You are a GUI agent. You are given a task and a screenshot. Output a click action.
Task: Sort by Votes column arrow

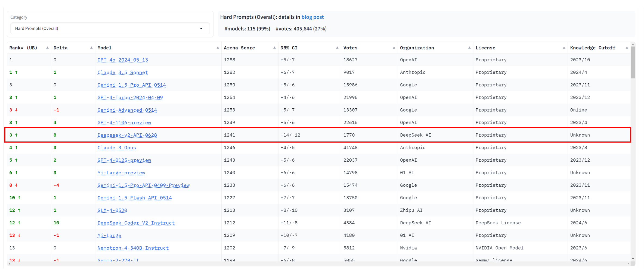point(394,48)
